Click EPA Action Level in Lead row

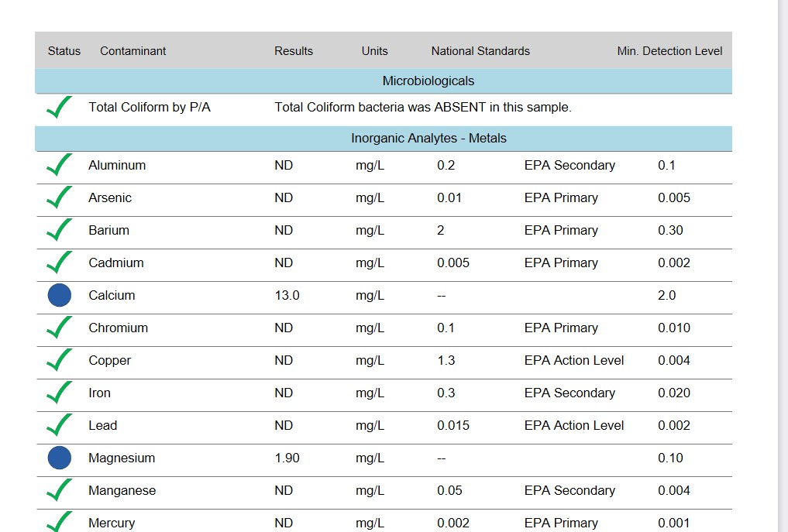point(574,425)
